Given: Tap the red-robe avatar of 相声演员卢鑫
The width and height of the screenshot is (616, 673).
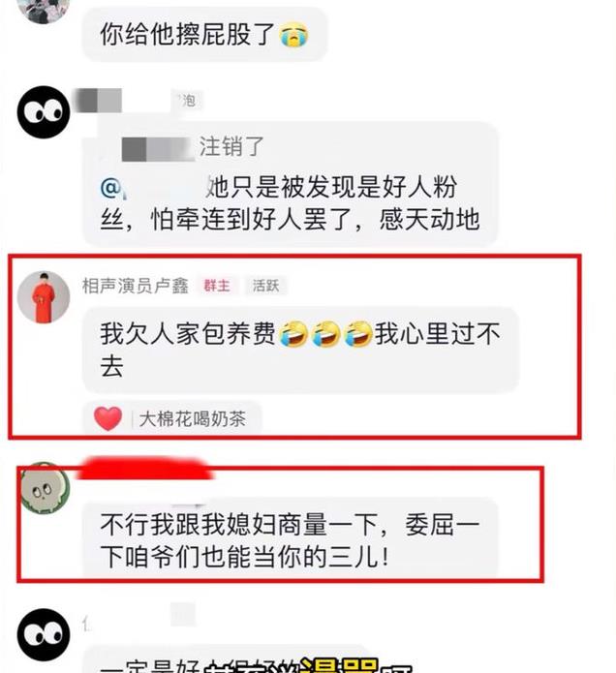Looking at the screenshot, I should tap(44, 297).
